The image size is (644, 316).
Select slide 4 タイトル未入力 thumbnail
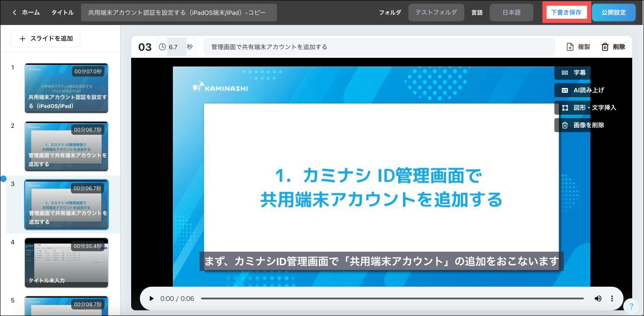pos(66,263)
